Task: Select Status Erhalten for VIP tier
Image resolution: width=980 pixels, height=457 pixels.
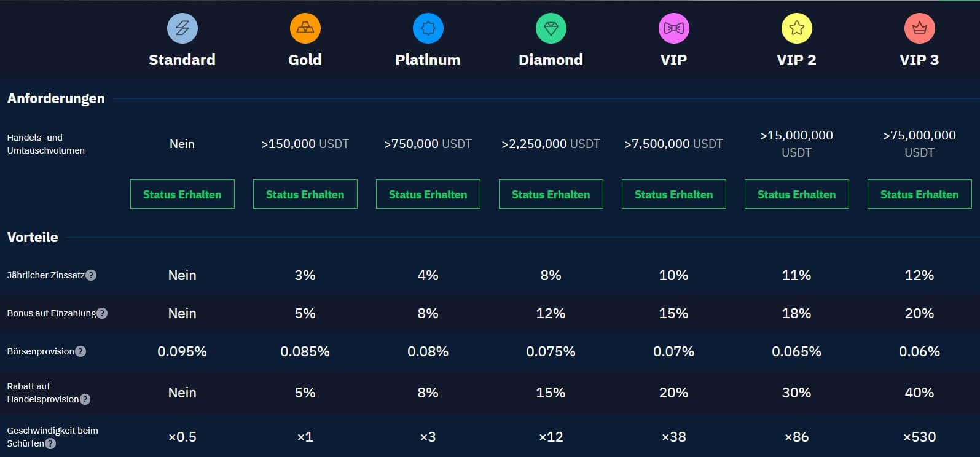Action: pos(673,194)
